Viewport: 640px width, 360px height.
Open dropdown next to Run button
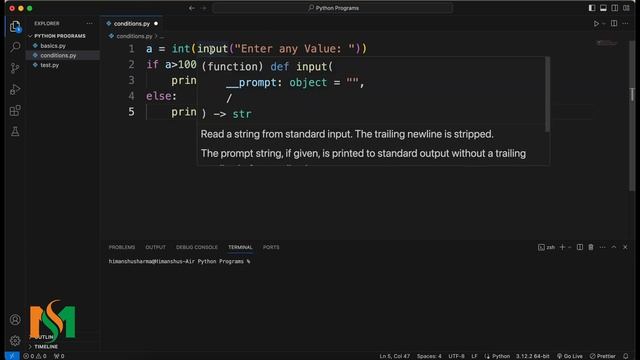click(x=604, y=24)
